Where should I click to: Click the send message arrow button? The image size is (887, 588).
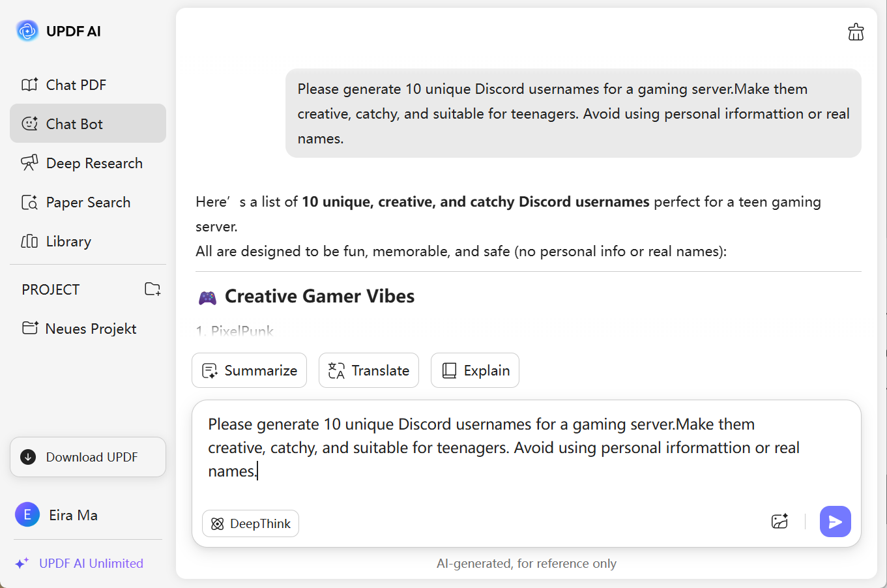[835, 522]
